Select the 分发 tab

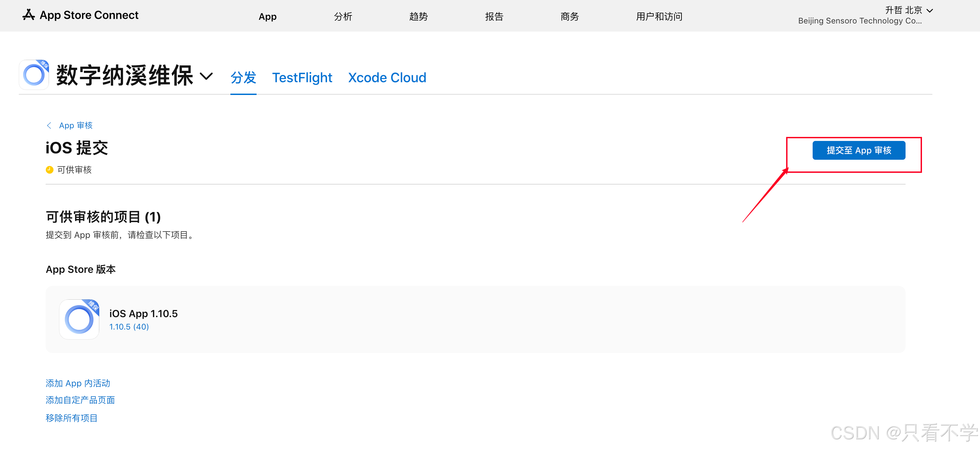[x=243, y=78]
